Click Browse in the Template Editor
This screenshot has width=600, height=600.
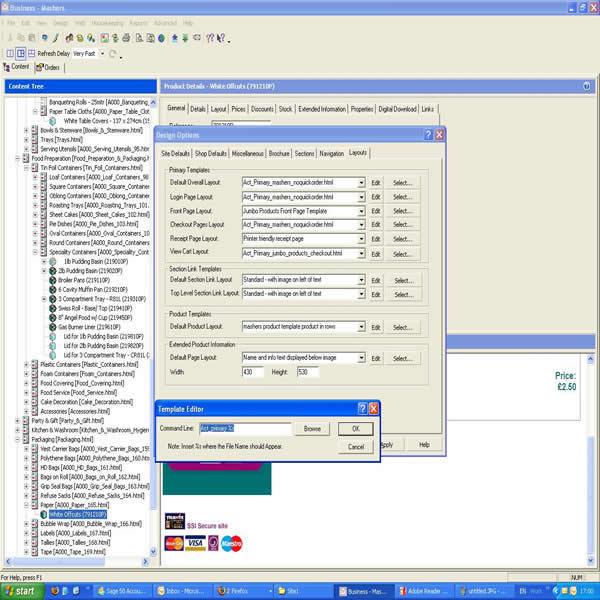click(x=312, y=429)
